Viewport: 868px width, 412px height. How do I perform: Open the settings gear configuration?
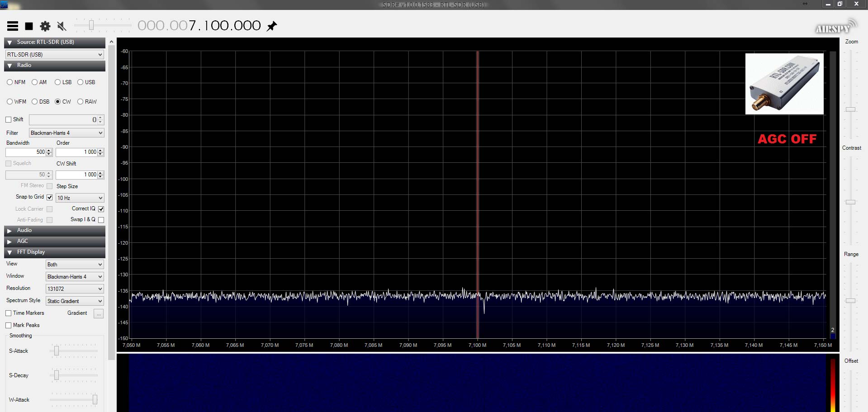click(45, 26)
